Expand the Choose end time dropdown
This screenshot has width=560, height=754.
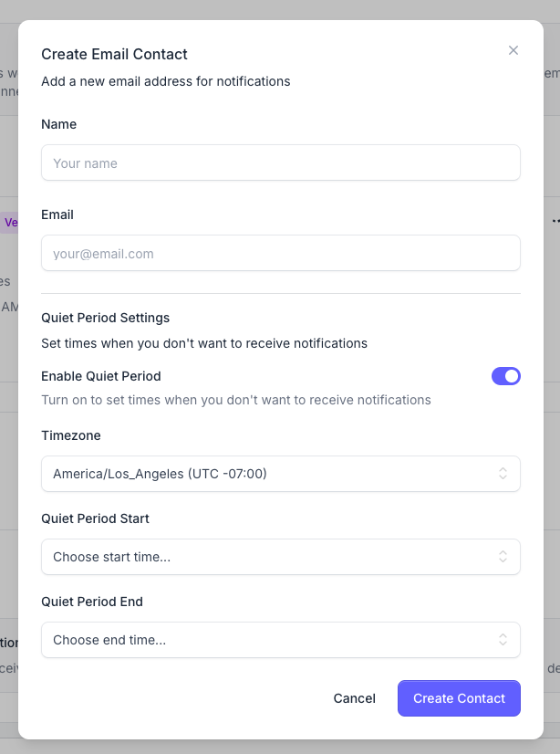[274, 640]
